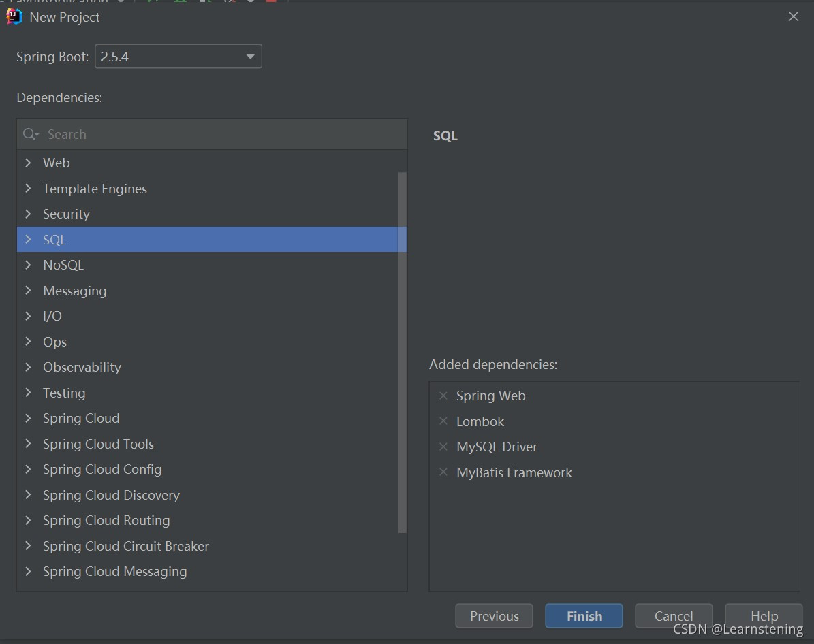This screenshot has width=814, height=644.
Task: Remove Lombok dependency with its X icon
Action: pos(443,421)
